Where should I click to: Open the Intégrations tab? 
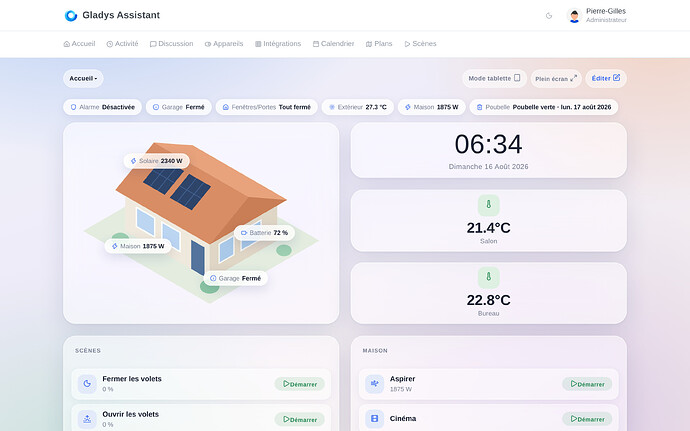(278, 44)
